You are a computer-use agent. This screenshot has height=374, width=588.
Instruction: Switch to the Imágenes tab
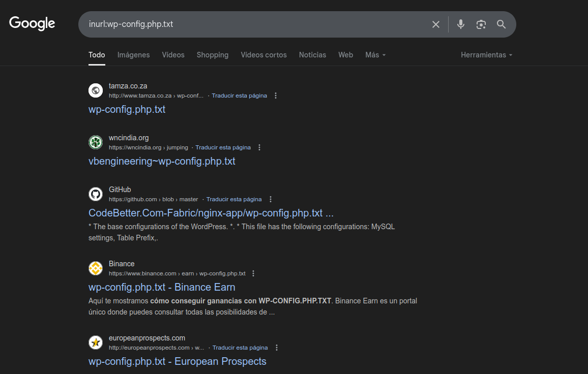pyautogui.click(x=133, y=55)
